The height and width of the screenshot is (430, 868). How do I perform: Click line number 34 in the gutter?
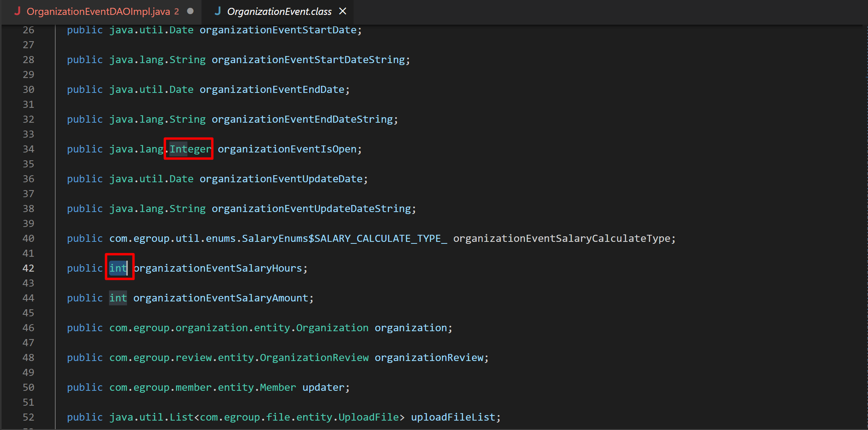28,149
